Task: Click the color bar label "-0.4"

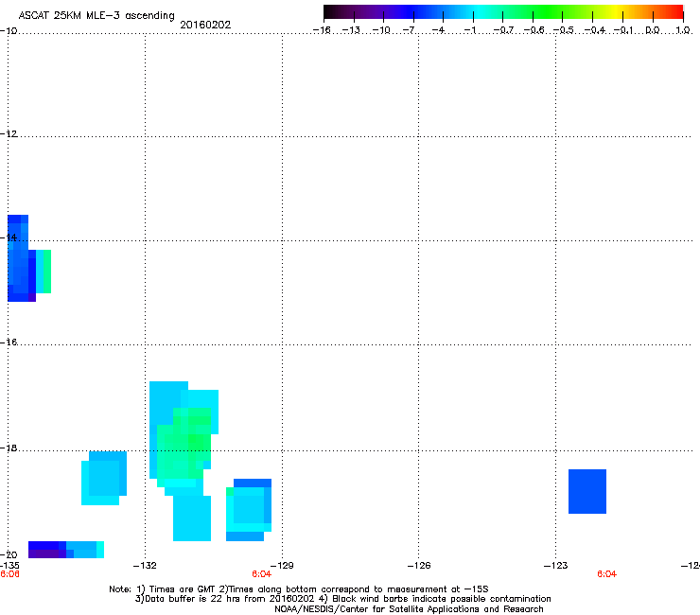Action: click(595, 30)
